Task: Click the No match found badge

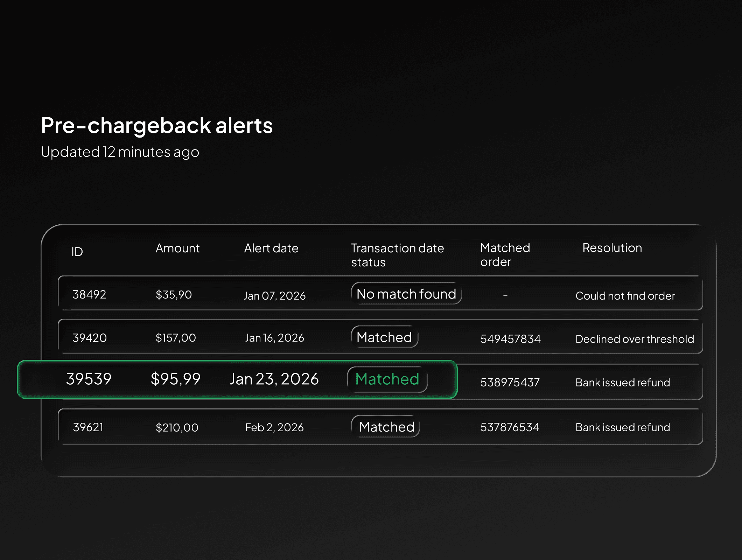Action: point(406,294)
